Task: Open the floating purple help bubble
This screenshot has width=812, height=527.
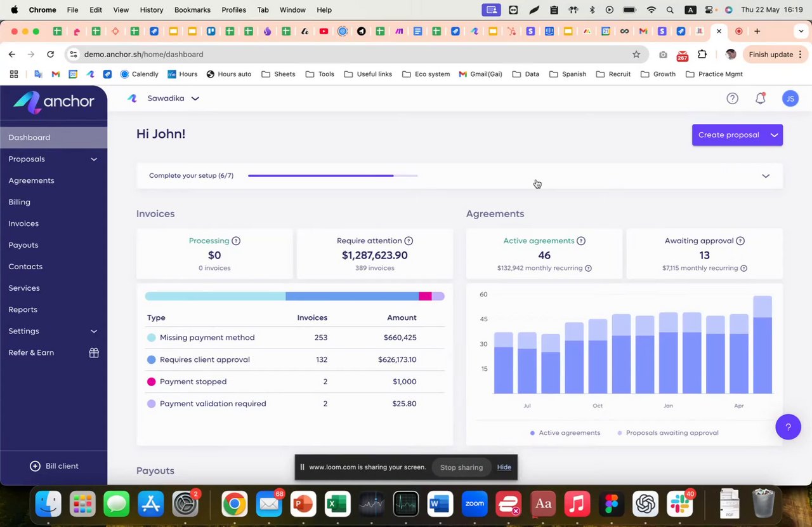Action: tap(788, 427)
